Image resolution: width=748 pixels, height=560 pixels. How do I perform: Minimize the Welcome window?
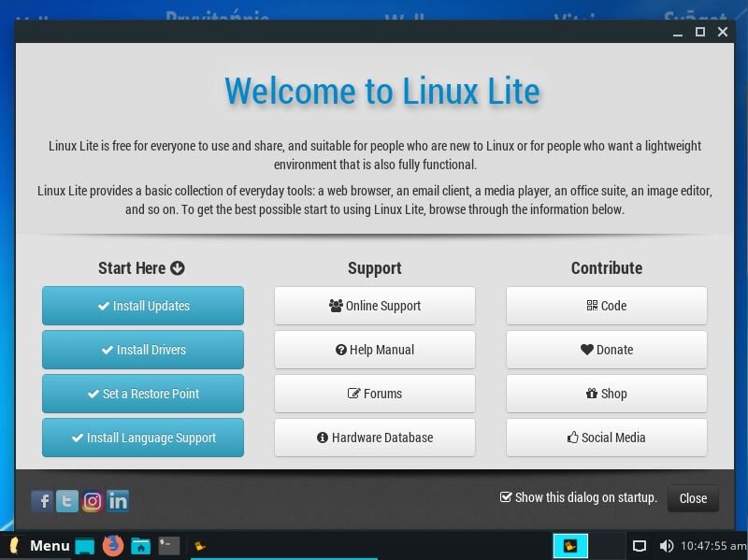pyautogui.click(x=677, y=33)
